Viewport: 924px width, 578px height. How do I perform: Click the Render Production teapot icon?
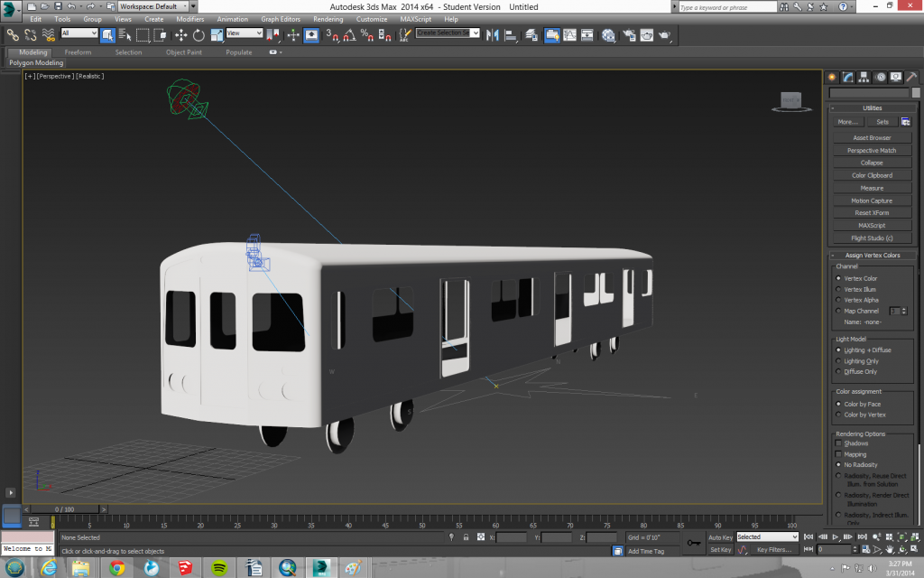665,35
